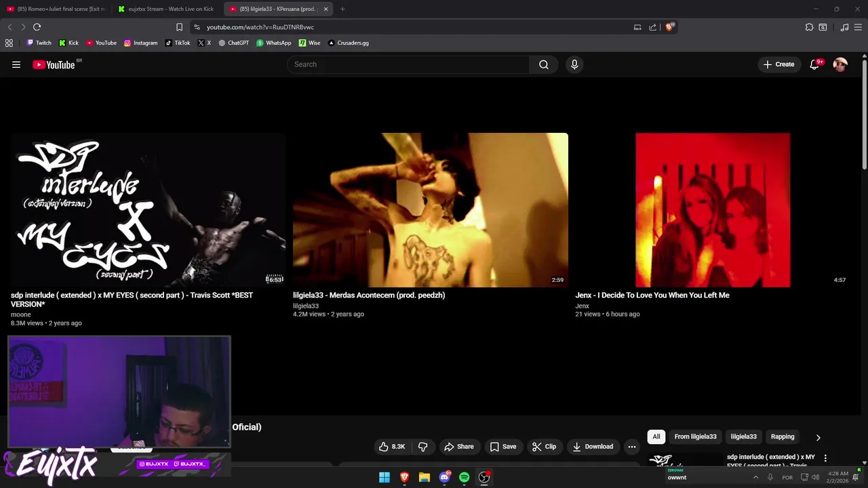Click the Download button
Screen dimensions: 868x488
593,447
